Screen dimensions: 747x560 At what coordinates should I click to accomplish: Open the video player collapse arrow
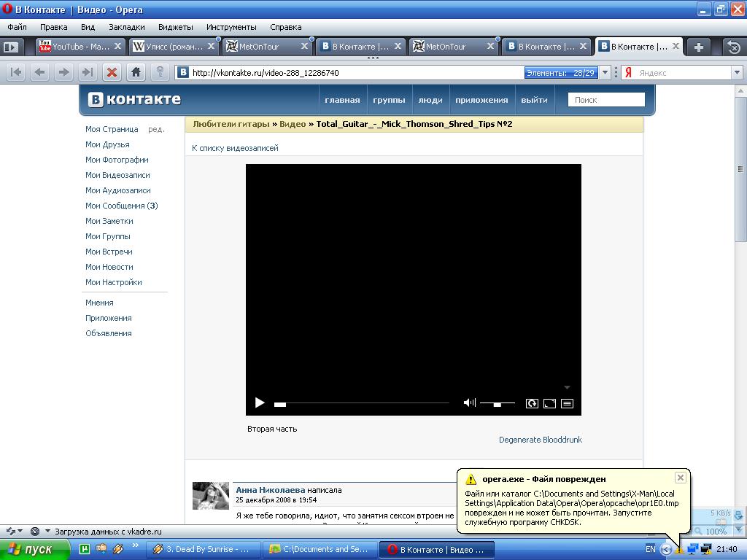567,387
